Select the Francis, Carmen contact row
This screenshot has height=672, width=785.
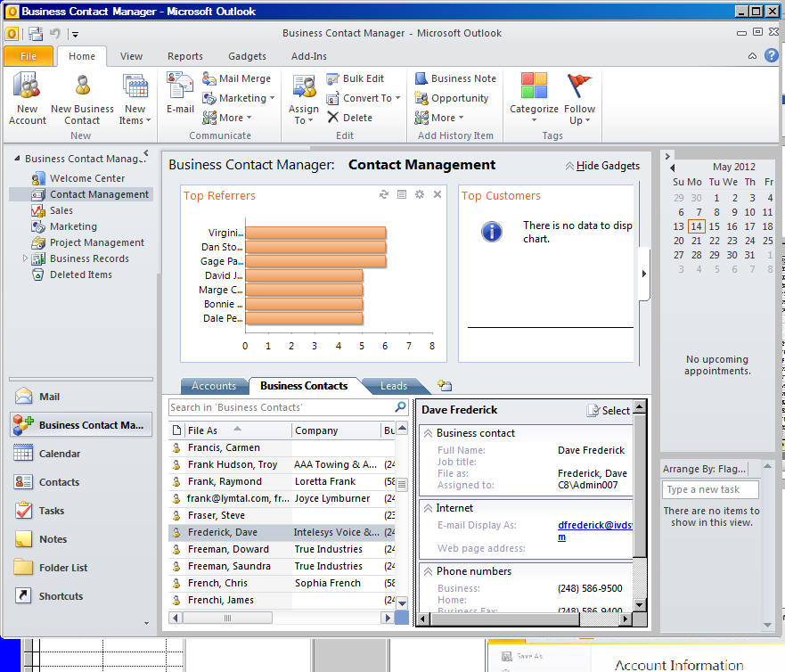coord(282,447)
